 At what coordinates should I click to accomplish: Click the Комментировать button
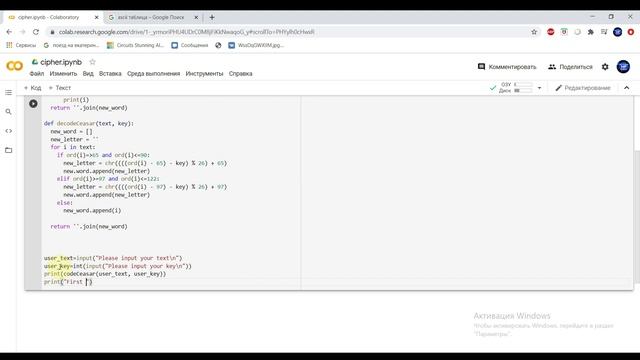(507, 67)
